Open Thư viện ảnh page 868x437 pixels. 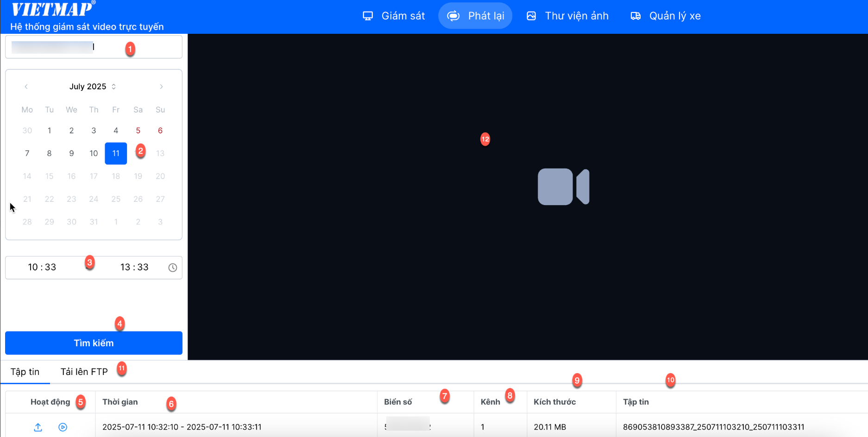[x=567, y=16]
